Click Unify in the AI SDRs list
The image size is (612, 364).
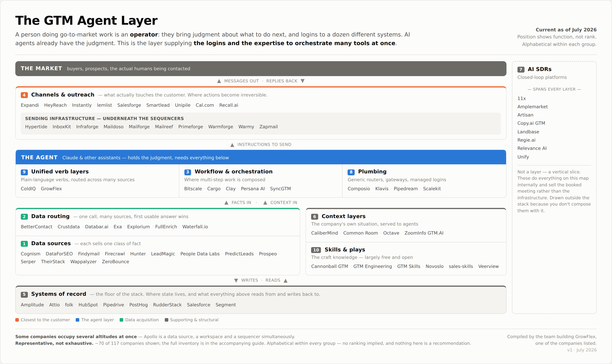(523, 157)
